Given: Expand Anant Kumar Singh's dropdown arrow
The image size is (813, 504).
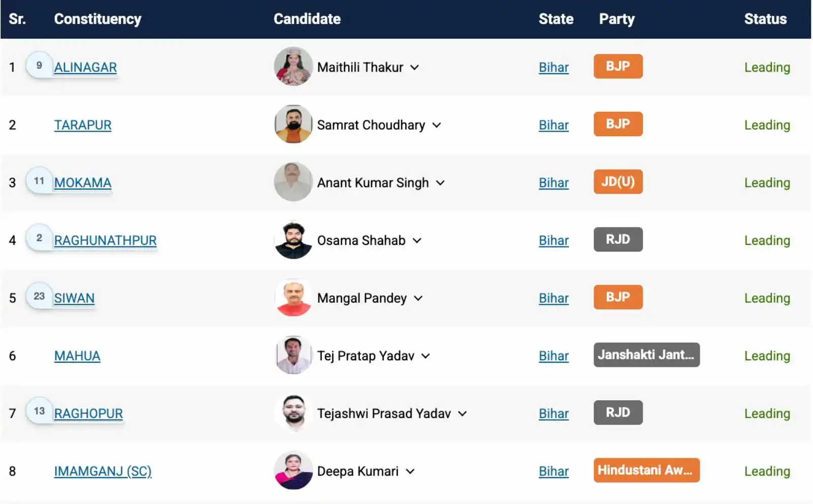Looking at the screenshot, I should click(x=441, y=182).
